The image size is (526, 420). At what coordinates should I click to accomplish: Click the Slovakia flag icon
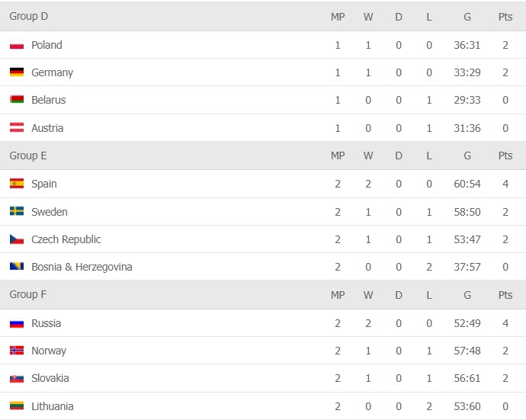pyautogui.click(x=17, y=378)
